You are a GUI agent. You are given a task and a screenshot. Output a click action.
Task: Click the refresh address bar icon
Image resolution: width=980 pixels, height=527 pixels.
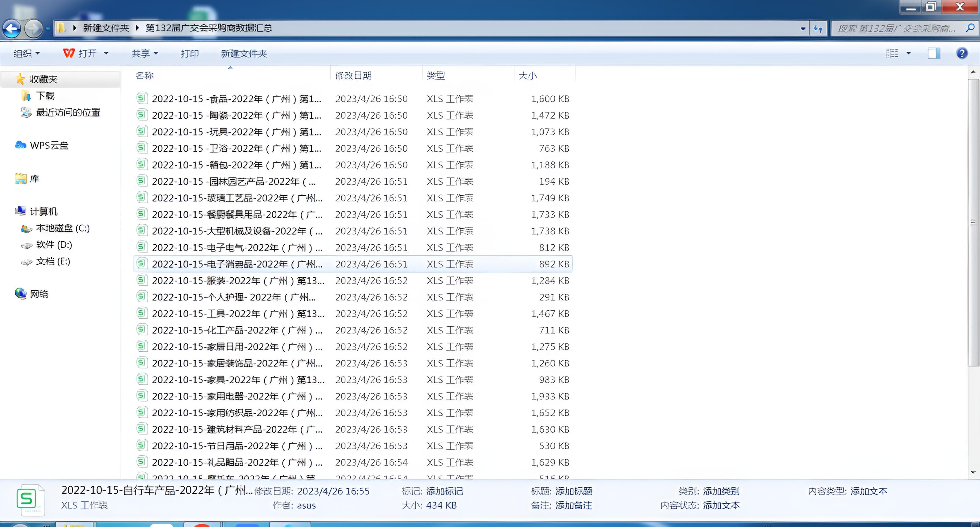click(x=818, y=28)
